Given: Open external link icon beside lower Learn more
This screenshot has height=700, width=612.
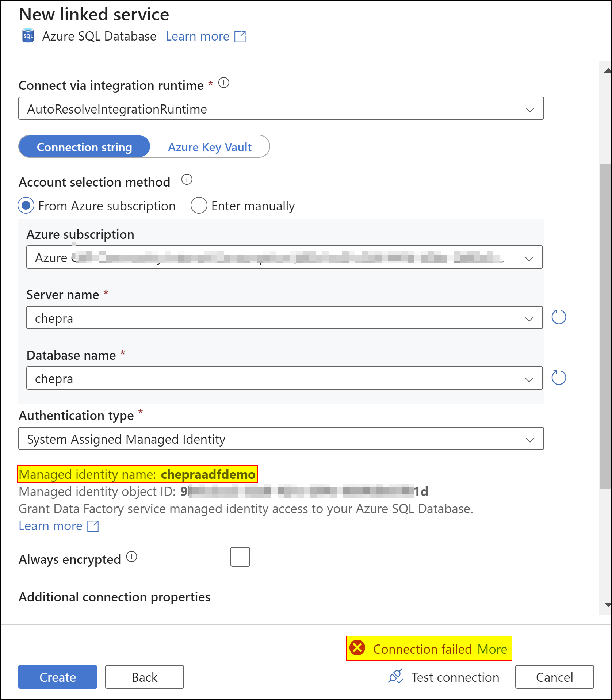Looking at the screenshot, I should (x=93, y=526).
